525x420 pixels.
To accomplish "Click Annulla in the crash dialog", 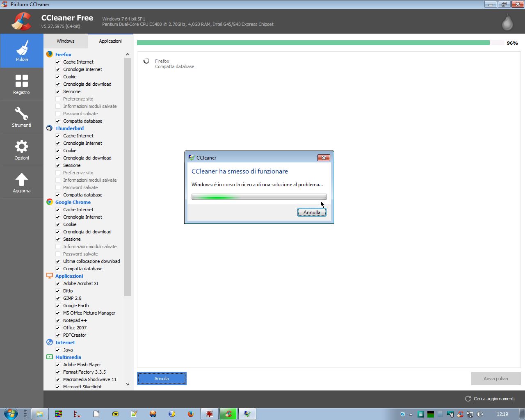I will click(x=312, y=212).
